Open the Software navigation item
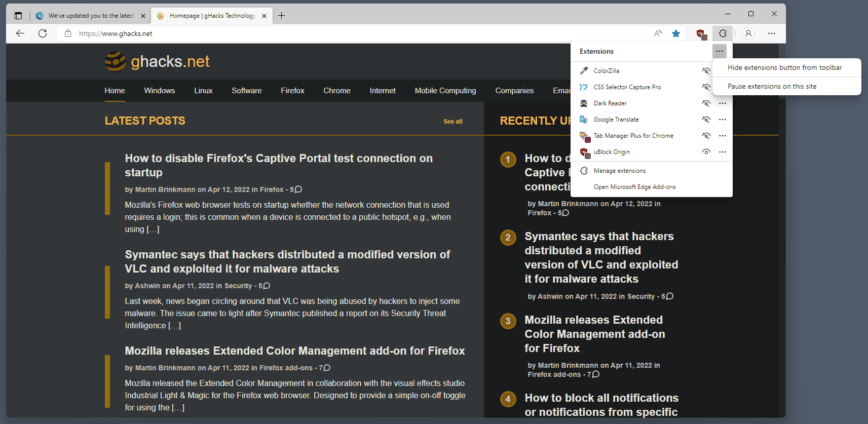The image size is (868, 424). (x=247, y=91)
